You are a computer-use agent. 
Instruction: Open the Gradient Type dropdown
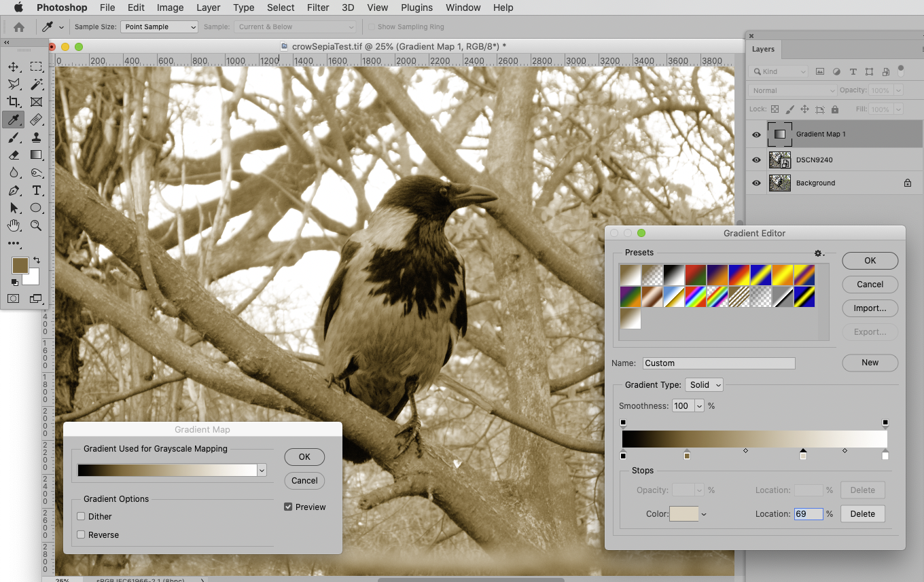point(704,384)
